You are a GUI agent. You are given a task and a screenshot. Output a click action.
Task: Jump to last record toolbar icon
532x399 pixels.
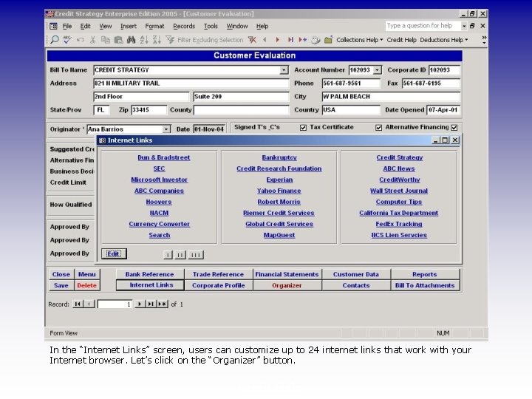click(x=290, y=40)
